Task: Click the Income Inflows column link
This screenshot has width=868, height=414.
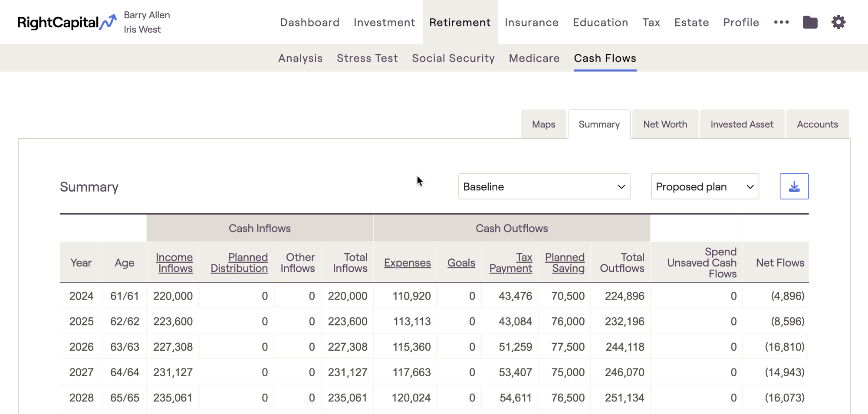Action: (x=174, y=263)
